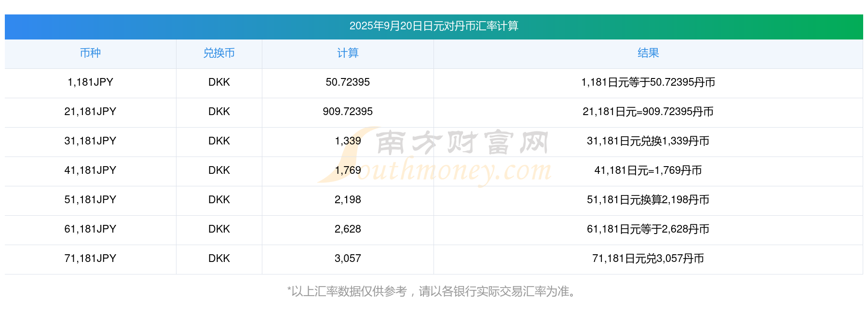Click the cell '61,181JPY'
The image size is (868, 313).
(90, 229)
